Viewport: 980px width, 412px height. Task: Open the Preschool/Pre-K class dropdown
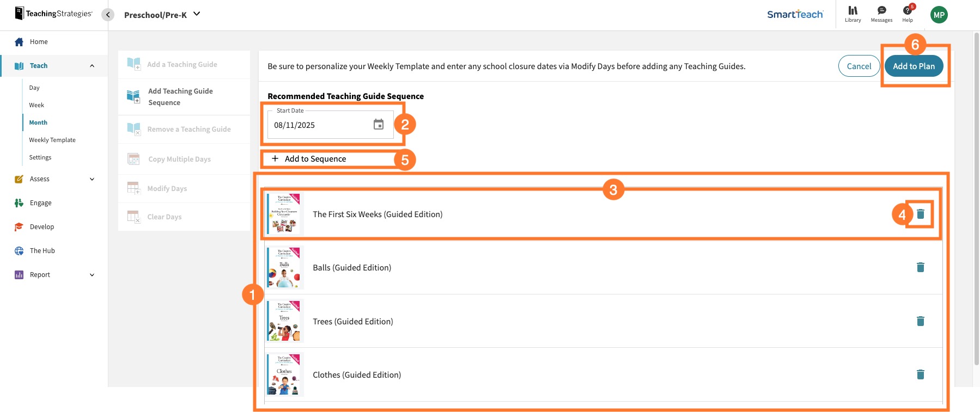(x=196, y=15)
